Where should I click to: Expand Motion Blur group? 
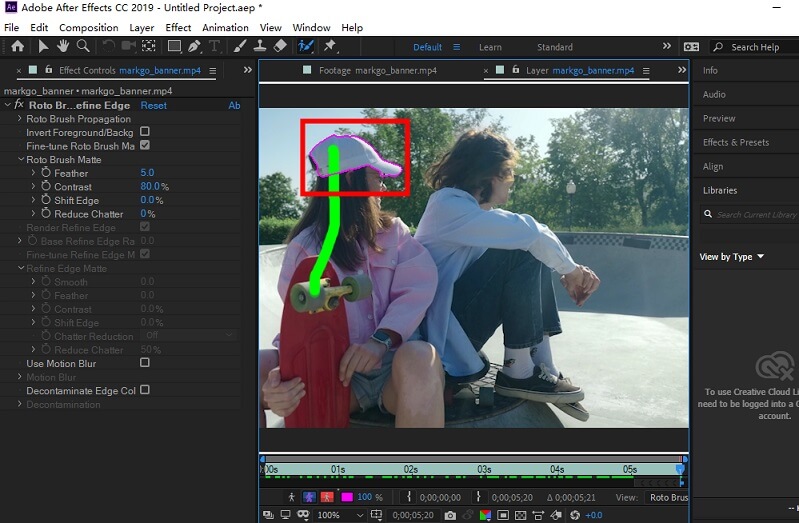point(19,377)
